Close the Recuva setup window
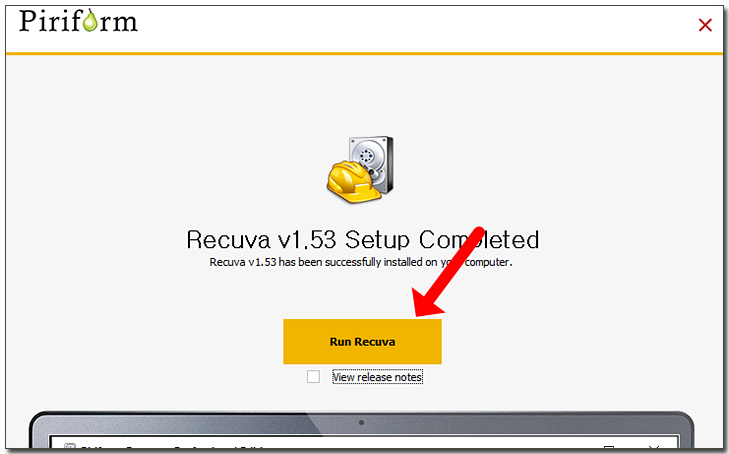729x454 pixels. 705,25
